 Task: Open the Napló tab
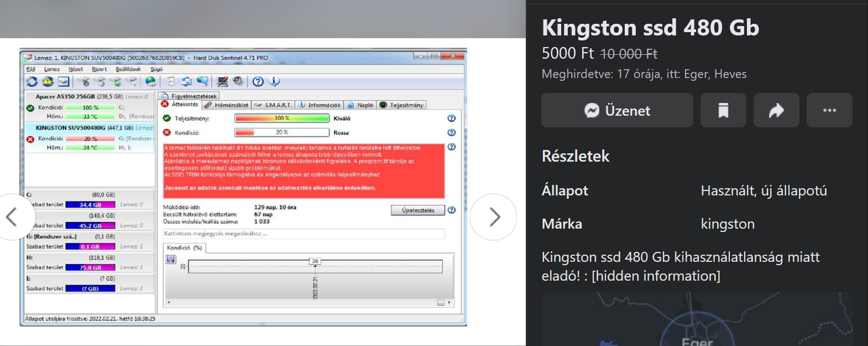pyautogui.click(x=360, y=105)
